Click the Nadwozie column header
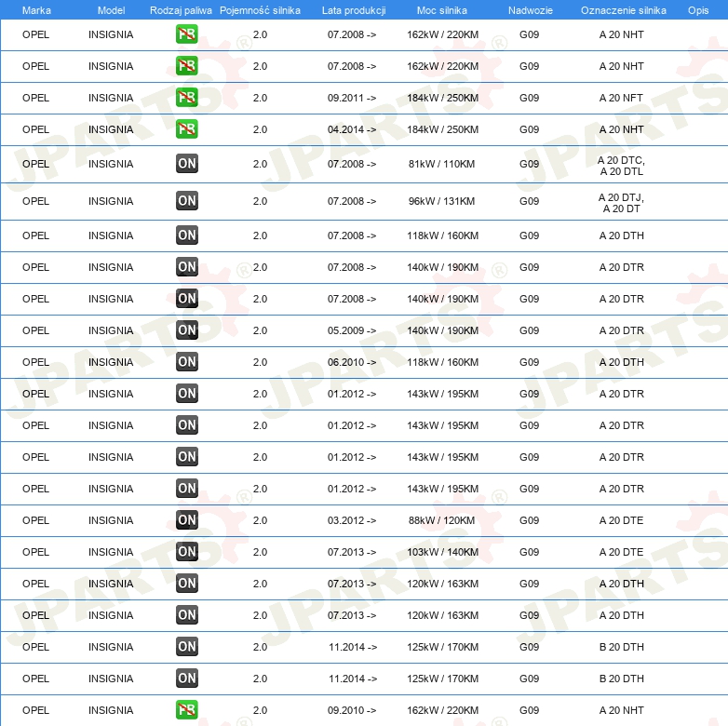Image resolution: width=728 pixels, height=726 pixels. pos(530,9)
